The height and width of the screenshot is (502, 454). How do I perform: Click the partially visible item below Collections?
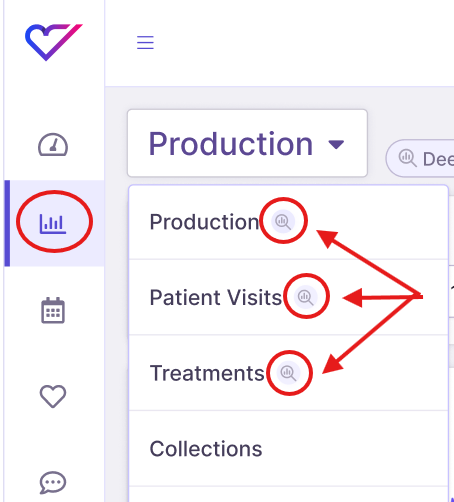tap(288, 495)
